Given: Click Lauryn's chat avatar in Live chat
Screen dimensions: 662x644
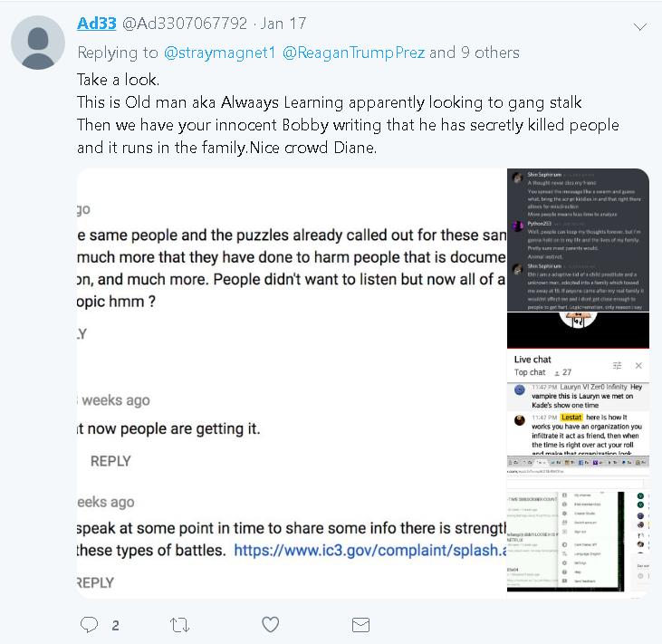Looking at the screenshot, I should (520, 389).
